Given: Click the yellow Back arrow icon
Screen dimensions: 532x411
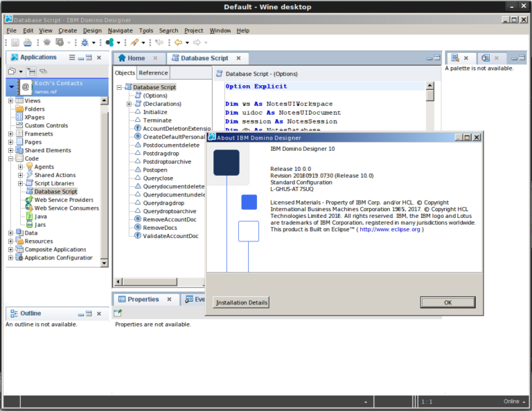Looking at the screenshot, I should click(x=179, y=42).
